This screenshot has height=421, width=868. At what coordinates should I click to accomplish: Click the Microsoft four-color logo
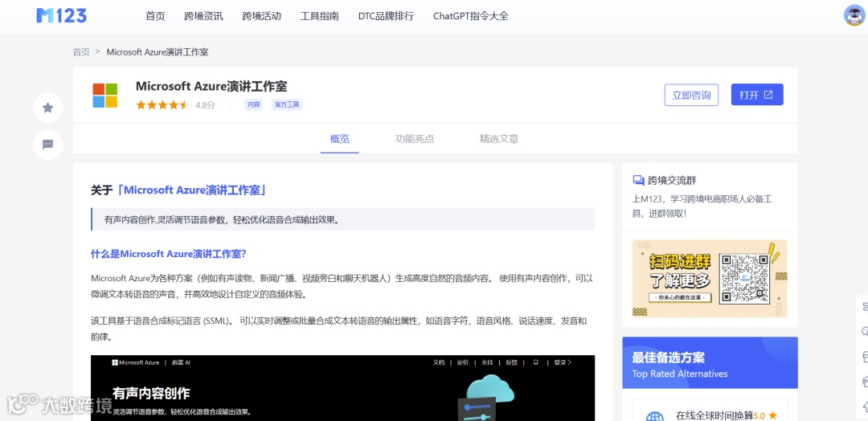(105, 95)
